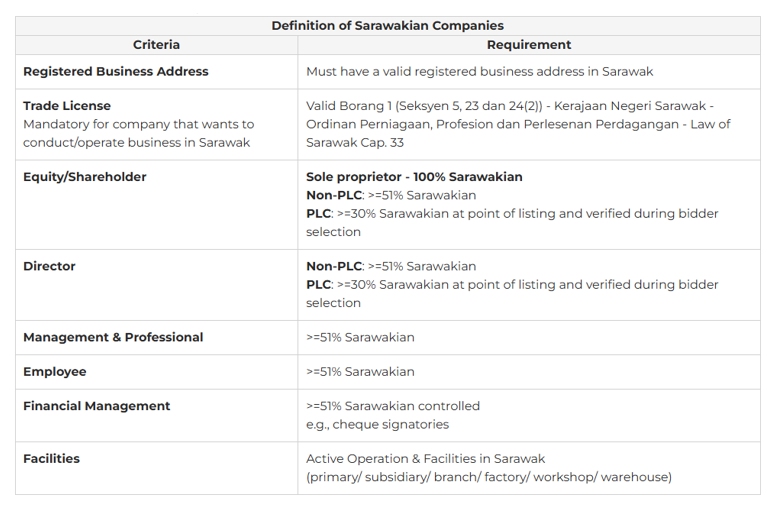Click the 'Mandatory for company' description text
The width and height of the screenshot is (780, 506).
click(138, 124)
